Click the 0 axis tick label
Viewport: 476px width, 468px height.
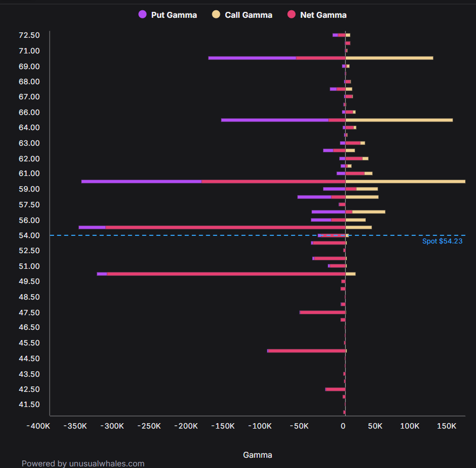[x=343, y=426]
